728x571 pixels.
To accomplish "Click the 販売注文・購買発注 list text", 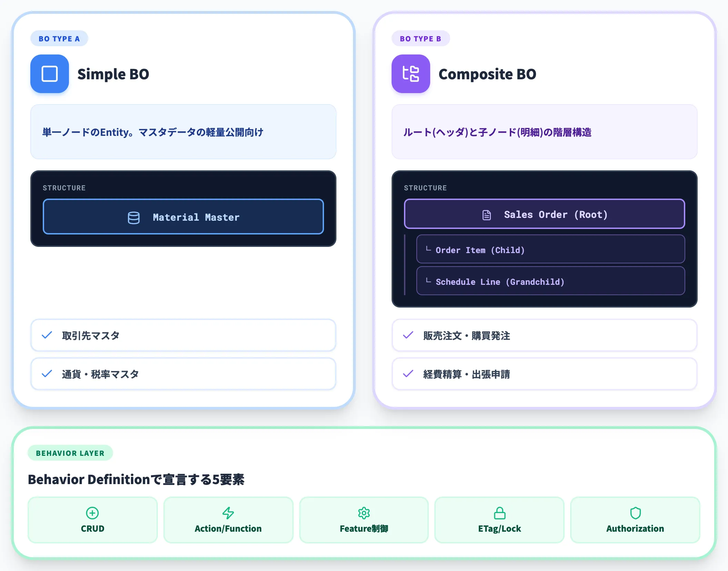I will point(467,335).
